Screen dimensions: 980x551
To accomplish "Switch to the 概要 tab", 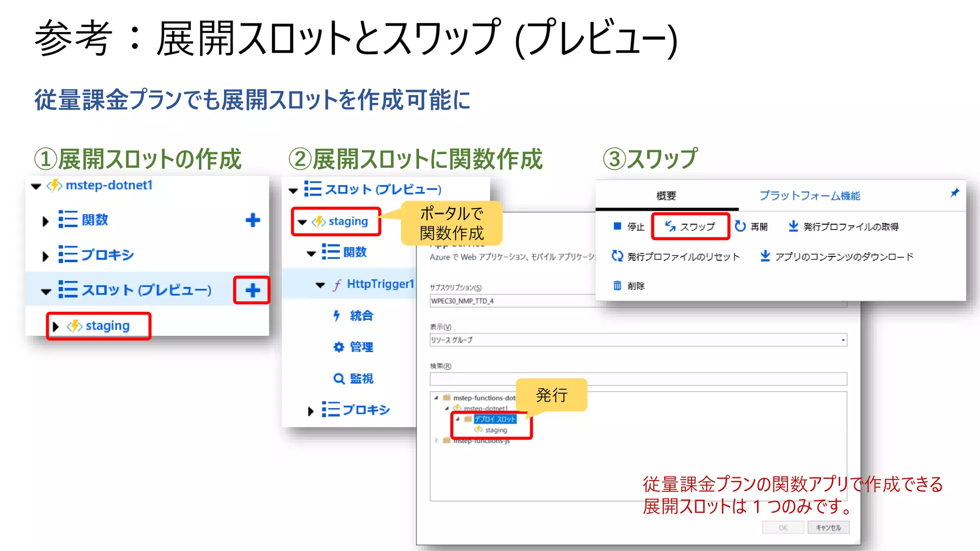I will point(666,196).
